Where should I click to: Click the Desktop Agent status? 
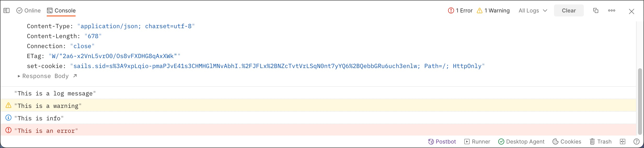[x=521, y=142]
